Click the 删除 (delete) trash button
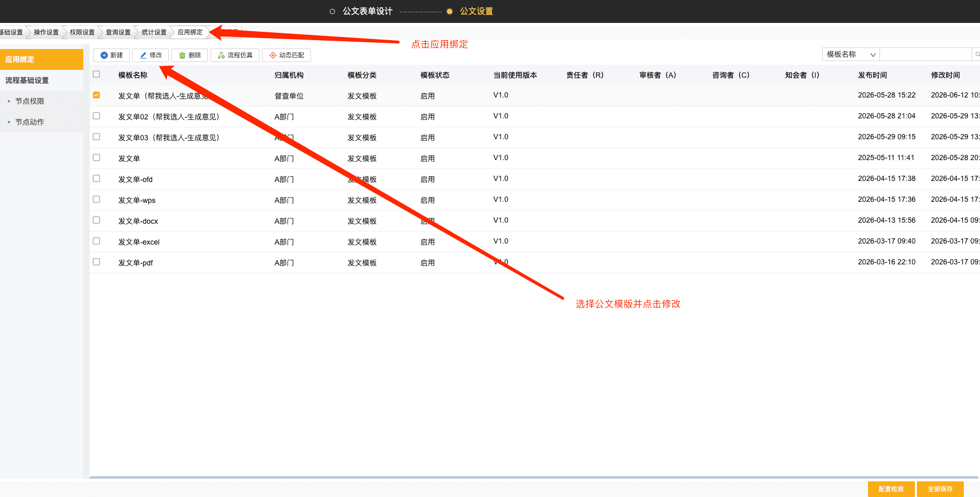This screenshot has height=497, width=980. [190, 55]
